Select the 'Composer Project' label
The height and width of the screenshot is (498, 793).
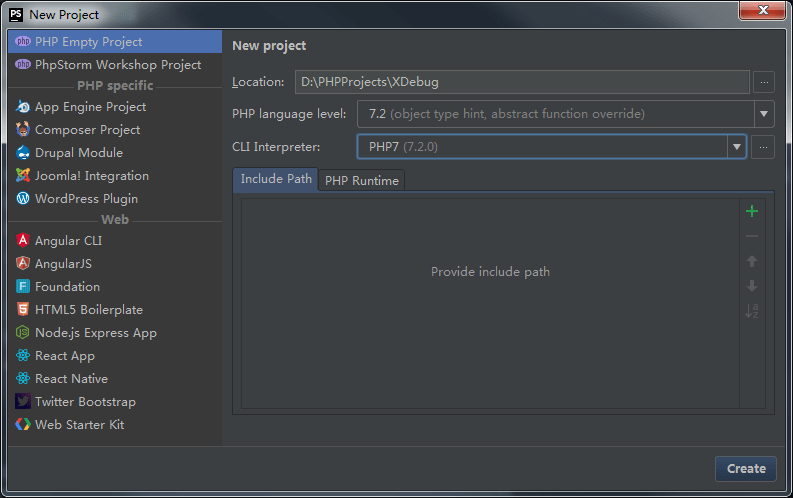pos(87,130)
